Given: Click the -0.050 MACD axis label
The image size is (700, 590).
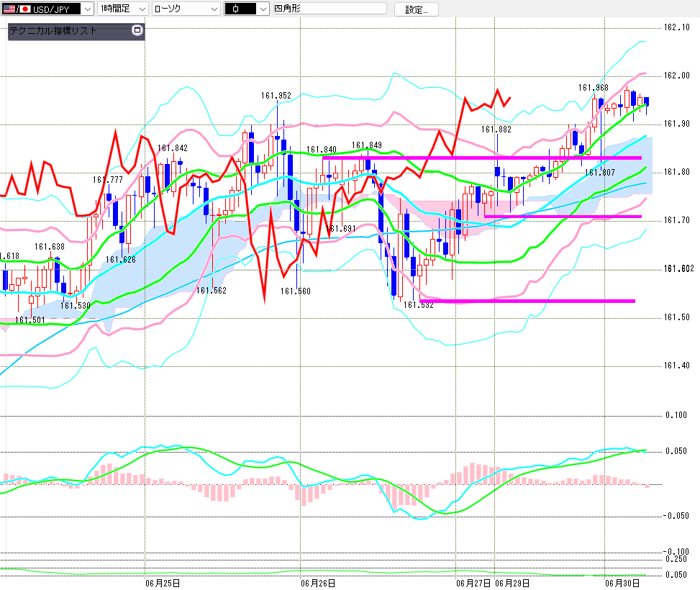Looking at the screenshot, I should (676, 516).
